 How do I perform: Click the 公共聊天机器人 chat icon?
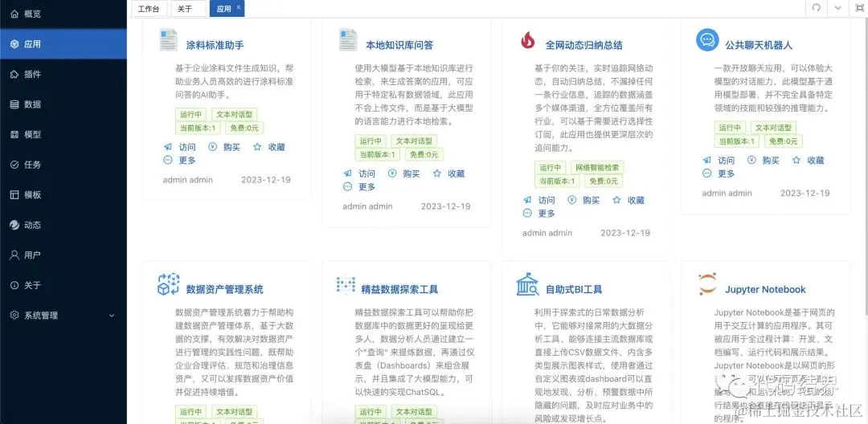pyautogui.click(x=707, y=40)
